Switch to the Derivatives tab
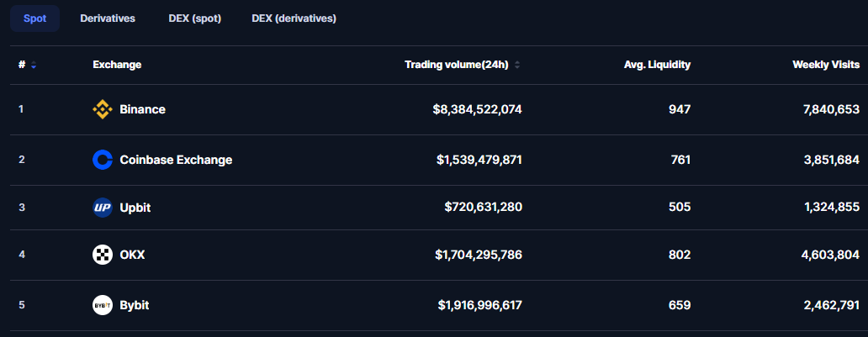 pyautogui.click(x=108, y=18)
